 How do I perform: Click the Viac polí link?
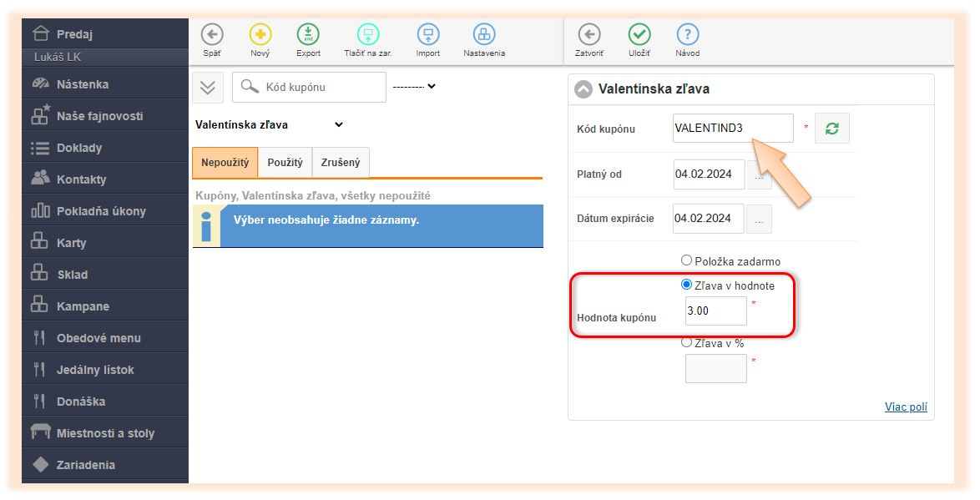pos(906,407)
